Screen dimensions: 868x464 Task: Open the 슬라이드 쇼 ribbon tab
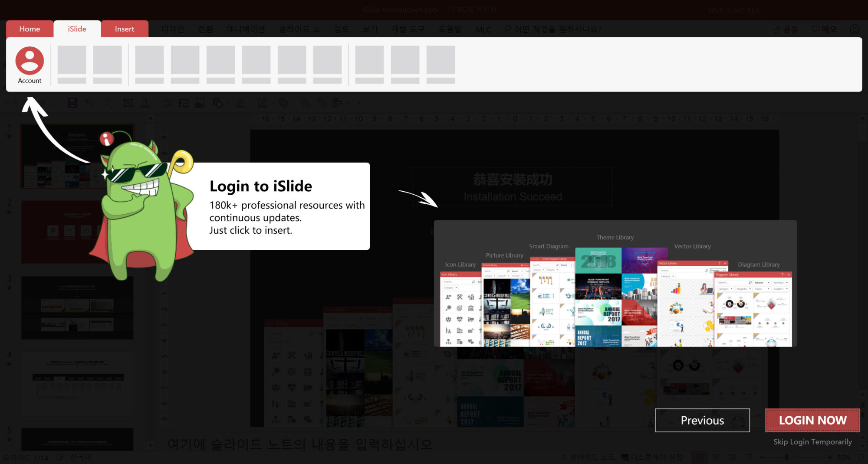coord(299,29)
